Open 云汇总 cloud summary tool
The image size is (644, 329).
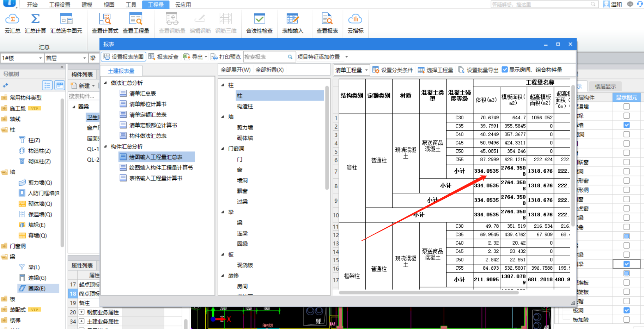12,23
